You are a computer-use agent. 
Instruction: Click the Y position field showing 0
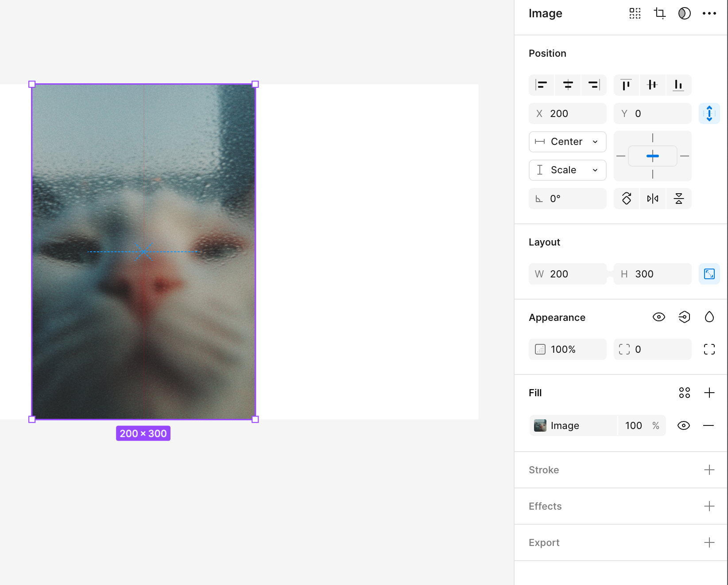[653, 113]
